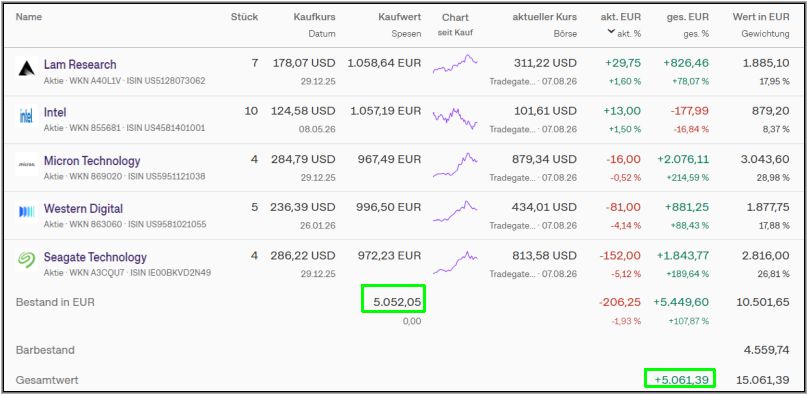Sort by the Stück column header
808x395 pixels.
(244, 16)
